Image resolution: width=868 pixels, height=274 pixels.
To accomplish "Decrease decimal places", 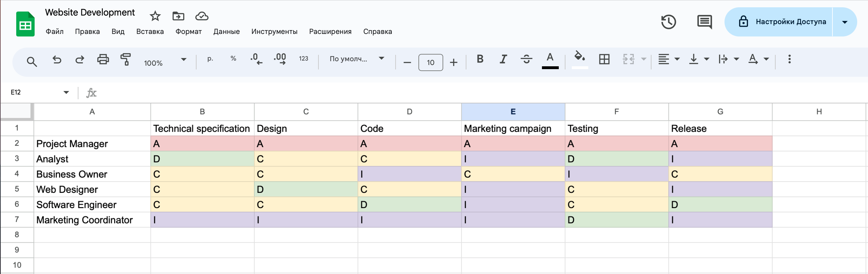I will 257,59.
